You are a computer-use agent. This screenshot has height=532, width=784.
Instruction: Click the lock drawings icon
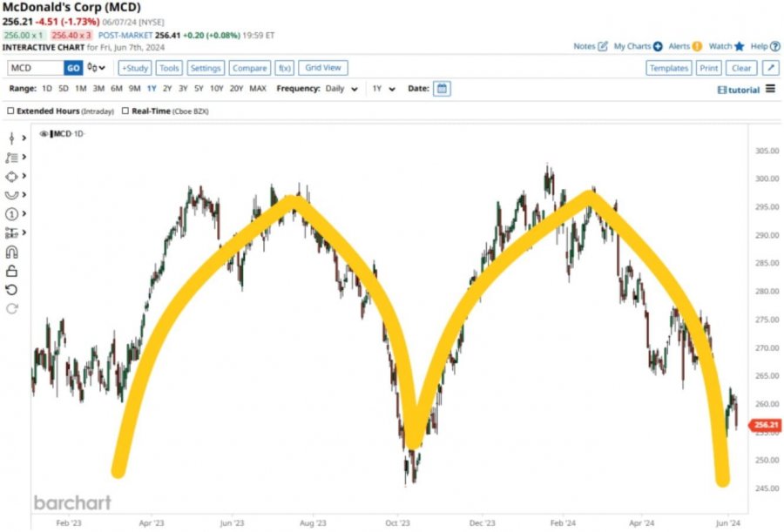[12, 271]
